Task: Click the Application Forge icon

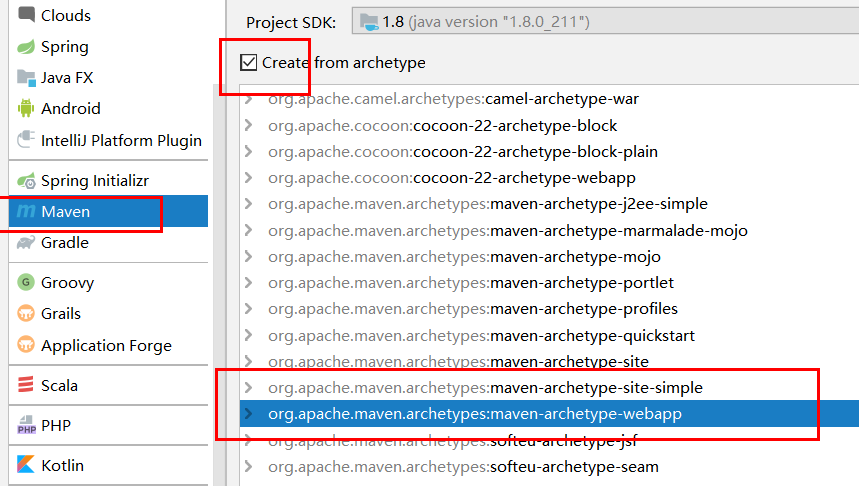Action: (x=26, y=345)
